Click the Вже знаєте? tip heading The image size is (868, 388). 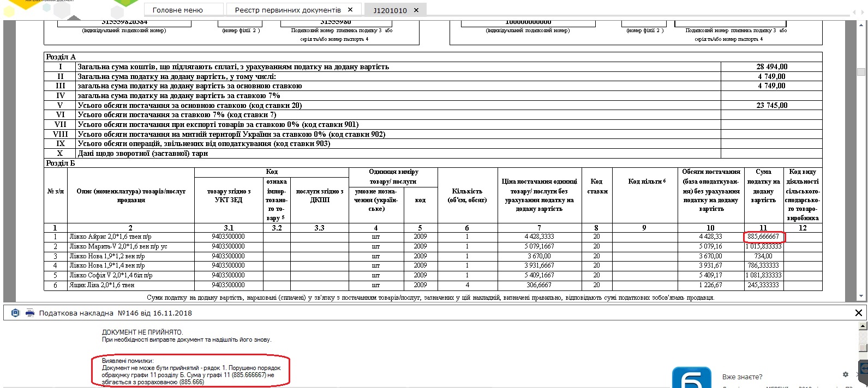[x=742, y=377]
